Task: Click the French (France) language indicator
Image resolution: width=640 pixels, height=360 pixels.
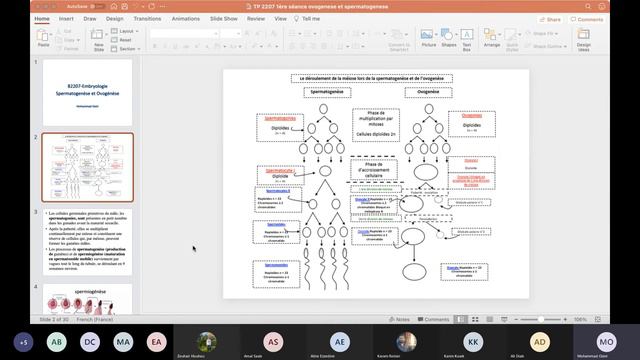Action: coord(95,319)
